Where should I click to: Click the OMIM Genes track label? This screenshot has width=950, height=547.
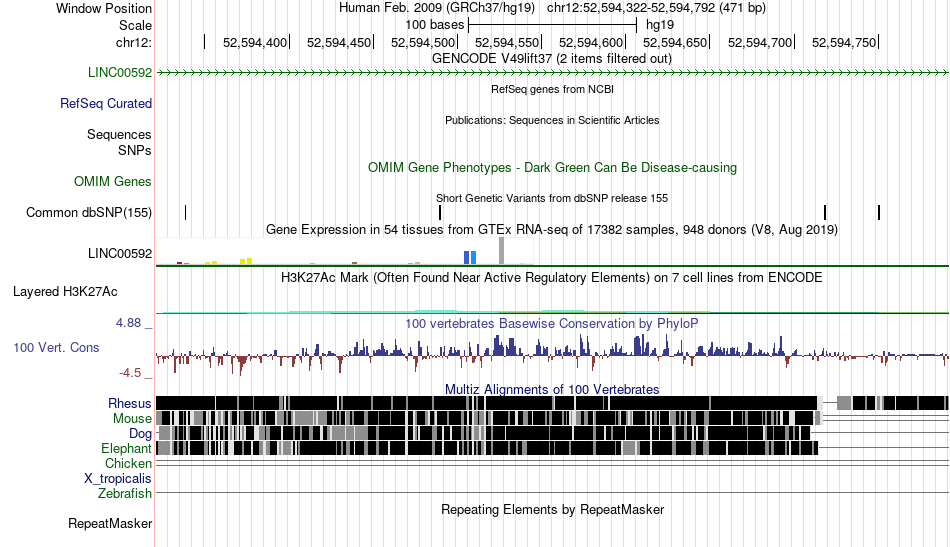(113, 182)
